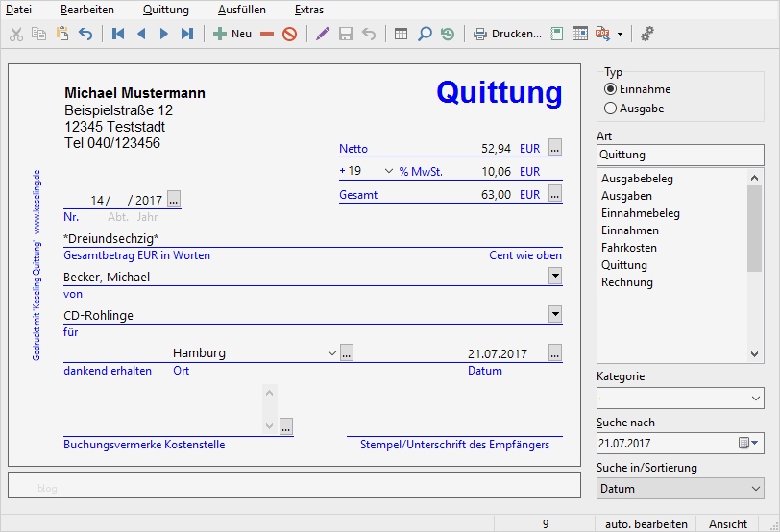The width and height of the screenshot is (780, 532).
Task: Click the print preview page icon
Action: tap(556, 34)
